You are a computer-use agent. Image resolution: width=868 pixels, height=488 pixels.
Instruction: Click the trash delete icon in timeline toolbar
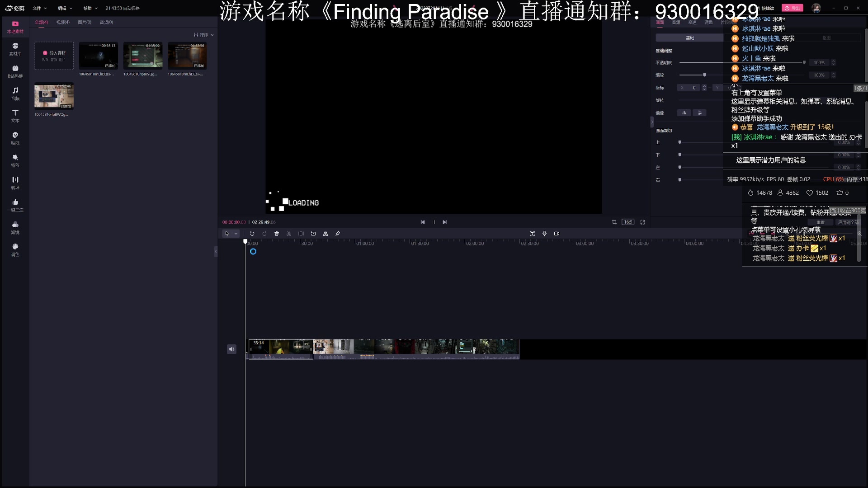pos(277,234)
